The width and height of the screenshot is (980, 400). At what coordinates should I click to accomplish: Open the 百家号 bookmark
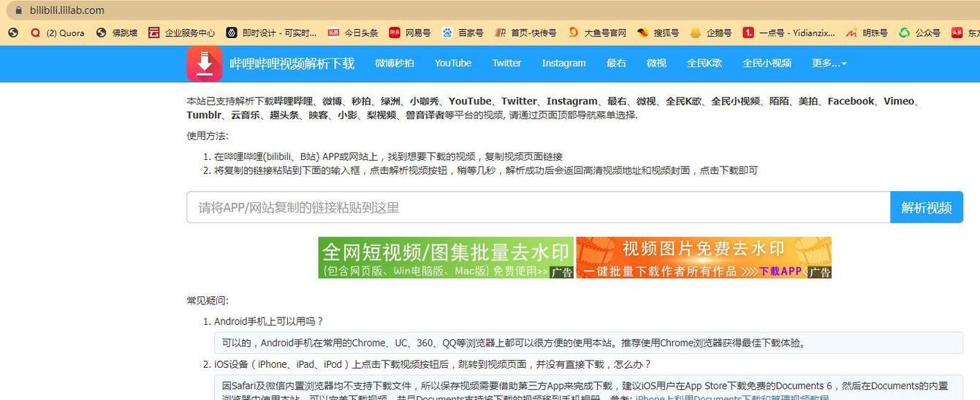(x=463, y=33)
